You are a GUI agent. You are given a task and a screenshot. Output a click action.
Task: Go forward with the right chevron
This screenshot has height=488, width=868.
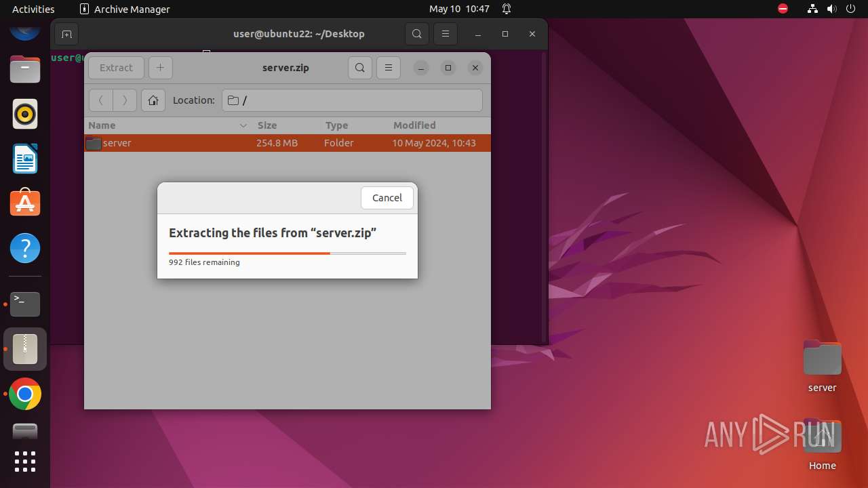point(125,100)
